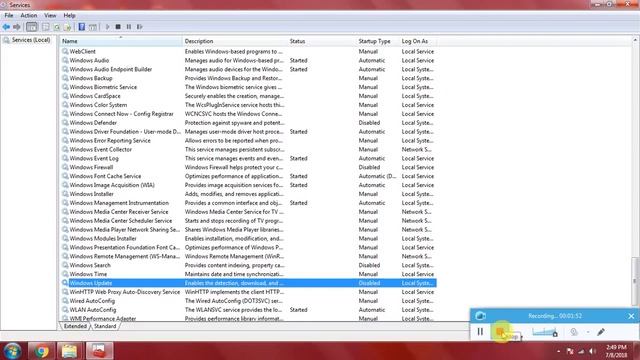The height and width of the screenshot is (360, 640).
Task: Open the File menu
Action: coord(9,16)
